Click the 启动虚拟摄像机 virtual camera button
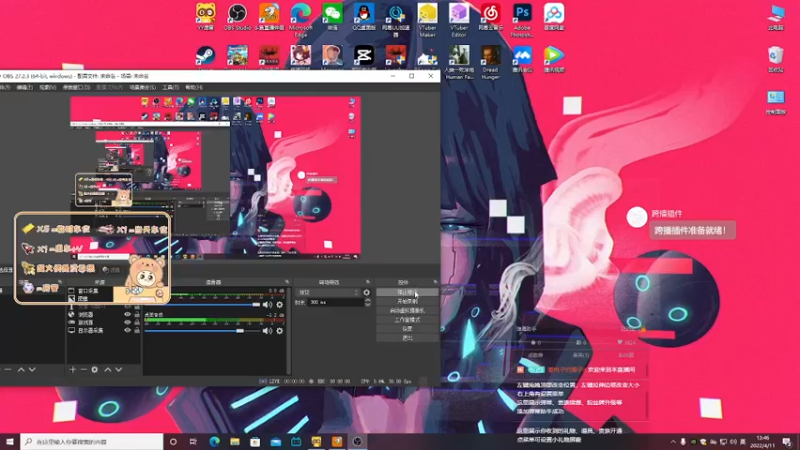This screenshot has width=800, height=450. point(407,311)
